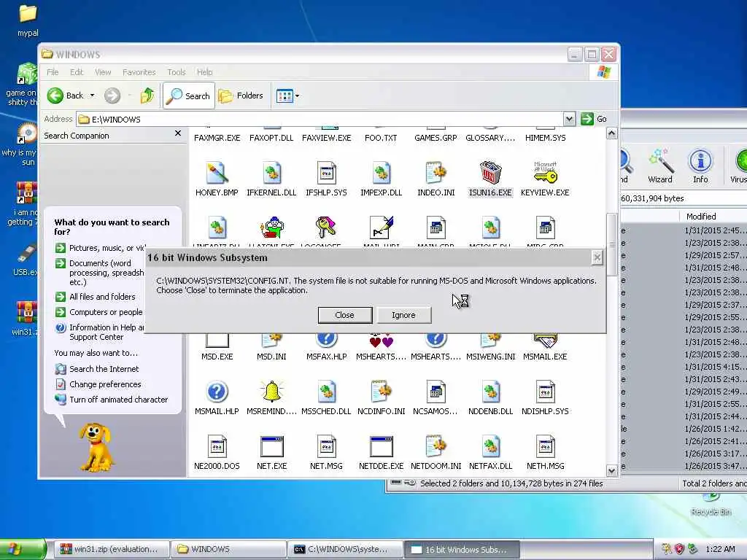Viewport: 747px width, 560px height.
Task: Switch to C:\WINDOWS\syste... taskbar button
Action: coord(345,549)
